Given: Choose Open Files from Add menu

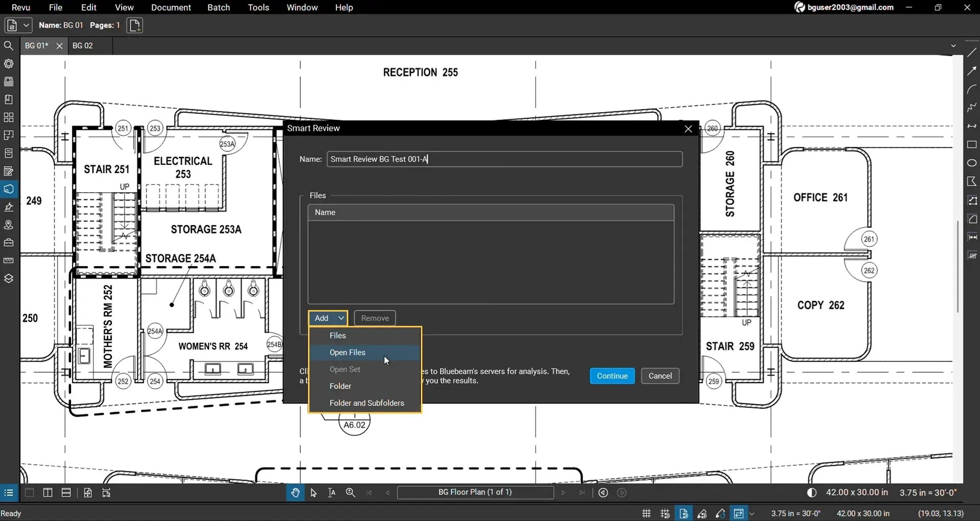Looking at the screenshot, I should click(365, 352).
